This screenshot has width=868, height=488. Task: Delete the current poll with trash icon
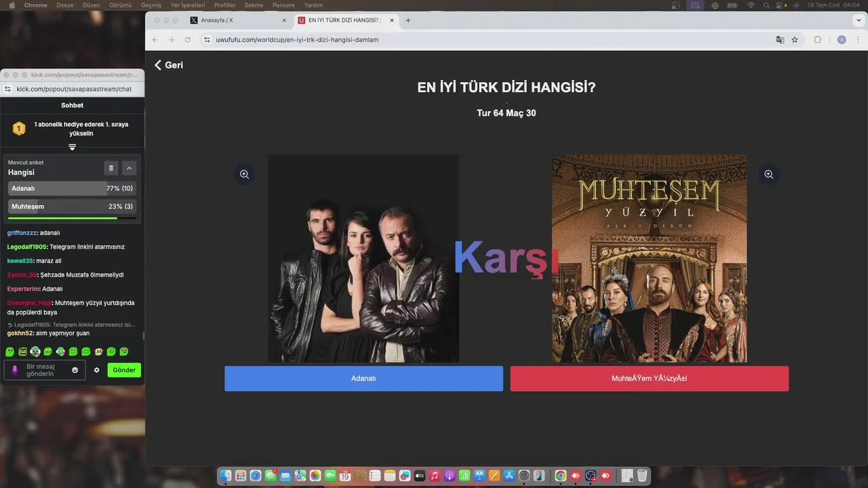point(111,168)
